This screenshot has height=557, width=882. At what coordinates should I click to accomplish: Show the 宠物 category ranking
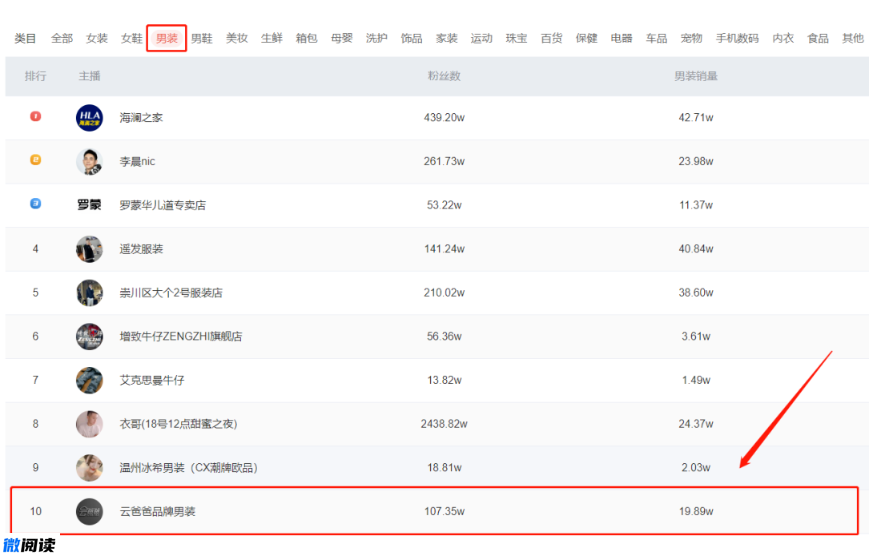point(691,38)
